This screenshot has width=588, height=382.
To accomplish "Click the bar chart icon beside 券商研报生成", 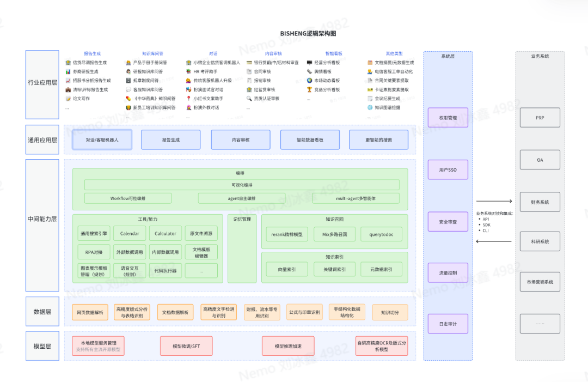I will [x=68, y=72].
